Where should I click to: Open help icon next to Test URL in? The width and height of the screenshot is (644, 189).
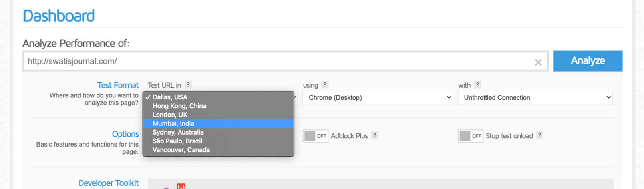point(188,85)
